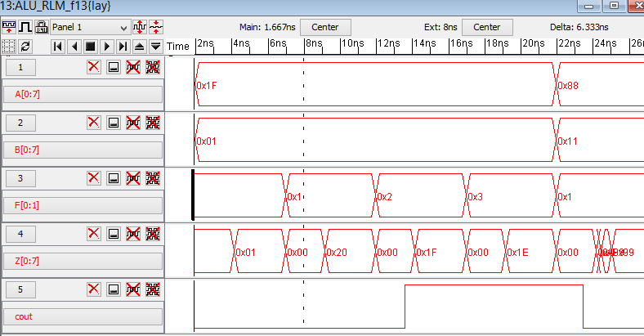Click the compress waveform height icon

point(155,27)
